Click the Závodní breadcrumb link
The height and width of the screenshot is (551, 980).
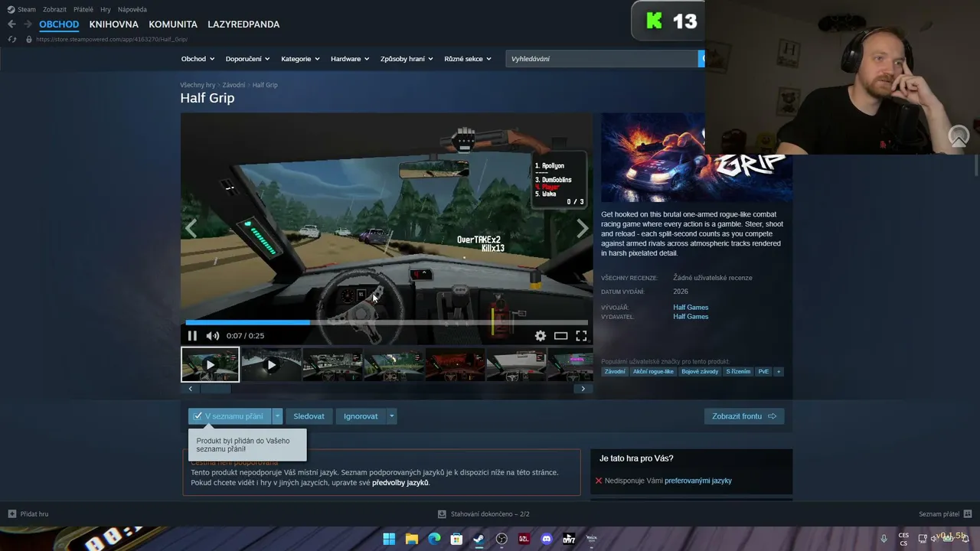234,85
